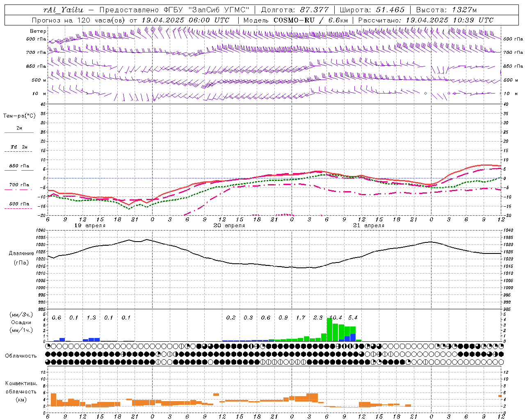The height and width of the screenshot is (420, 525).
Task: Click the Модель COSMO-RU / 6.6км label
Action: 295,20
